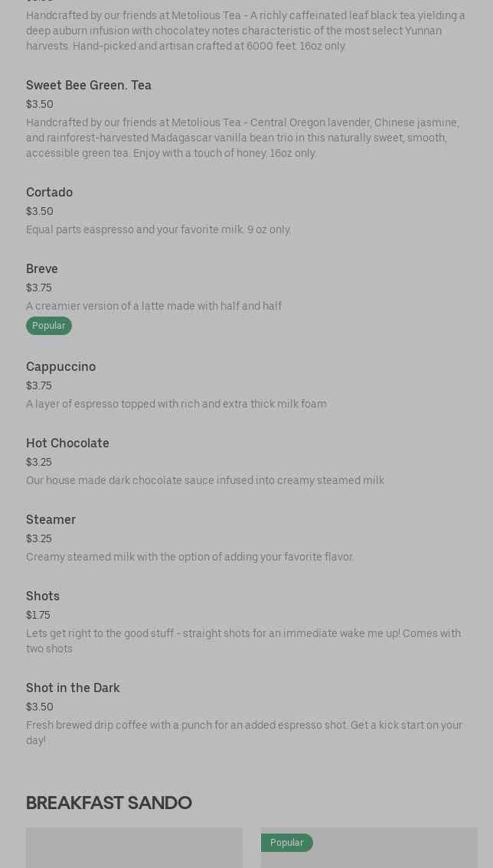
Task: Click the $1.75 price under Shots
Action: [38, 615]
